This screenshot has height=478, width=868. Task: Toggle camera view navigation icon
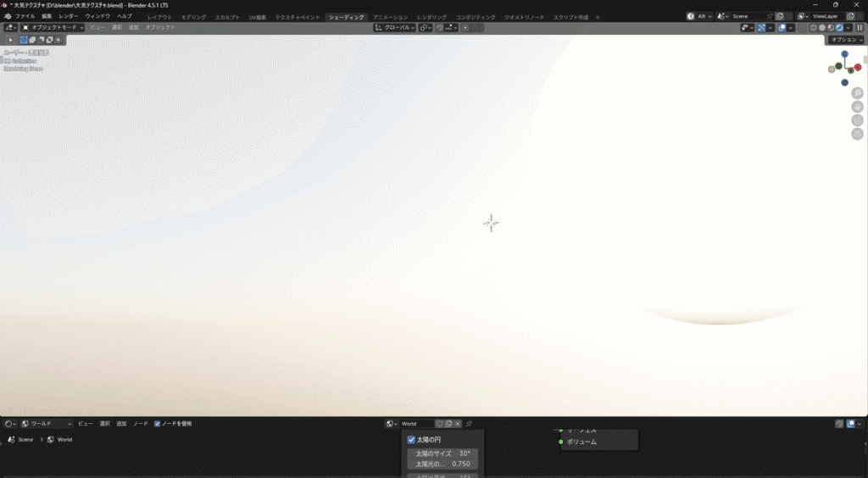click(x=858, y=120)
